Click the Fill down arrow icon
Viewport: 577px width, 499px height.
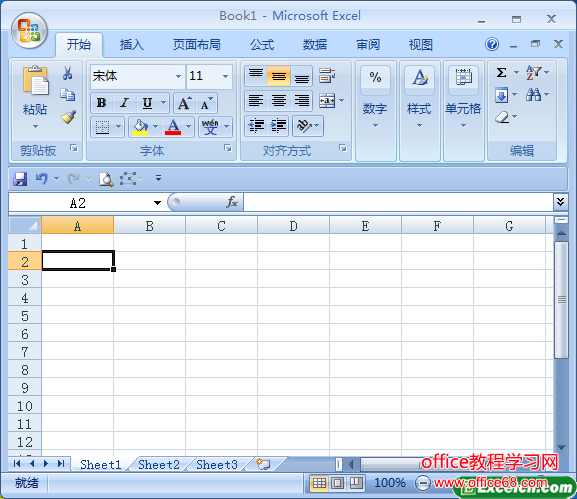tap(502, 95)
